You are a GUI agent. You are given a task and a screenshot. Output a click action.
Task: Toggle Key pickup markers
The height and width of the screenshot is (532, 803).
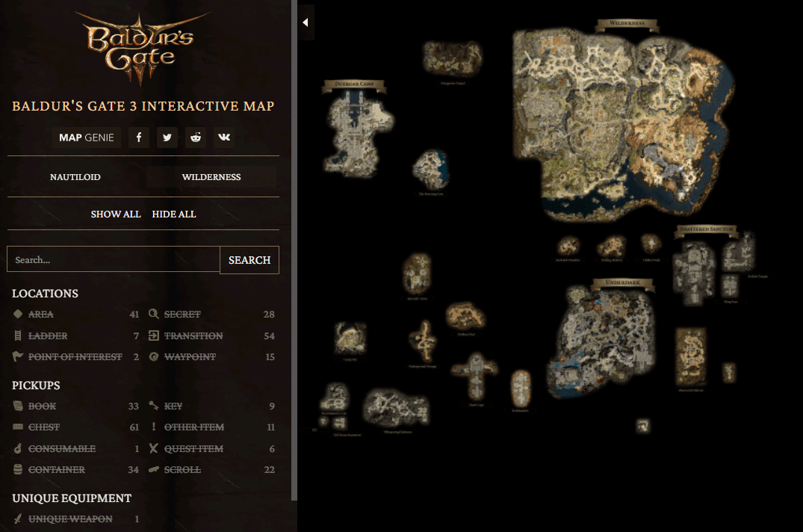pos(211,406)
